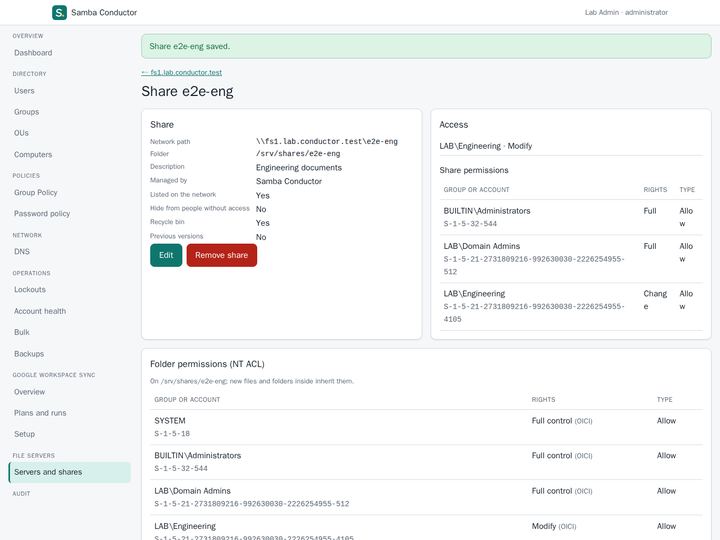Click the folder path /srv/shares/e2e-eng

point(298,153)
